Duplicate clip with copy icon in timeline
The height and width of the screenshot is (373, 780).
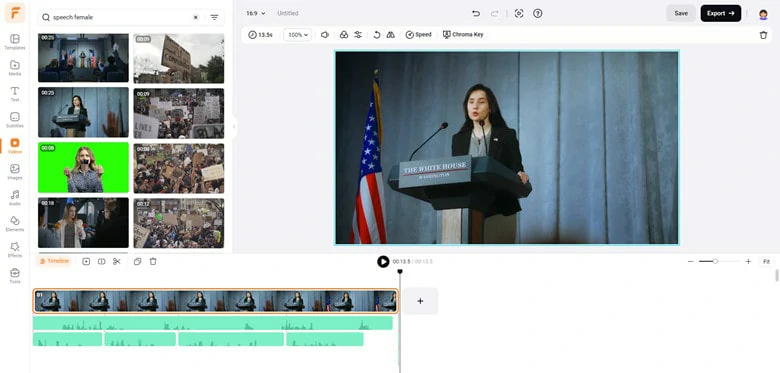(x=138, y=262)
